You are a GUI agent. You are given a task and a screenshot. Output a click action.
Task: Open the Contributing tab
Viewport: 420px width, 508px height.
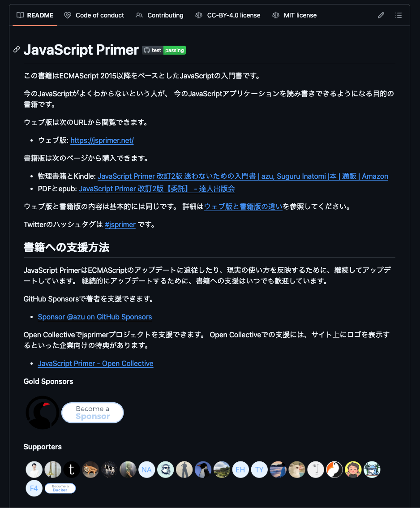point(159,15)
